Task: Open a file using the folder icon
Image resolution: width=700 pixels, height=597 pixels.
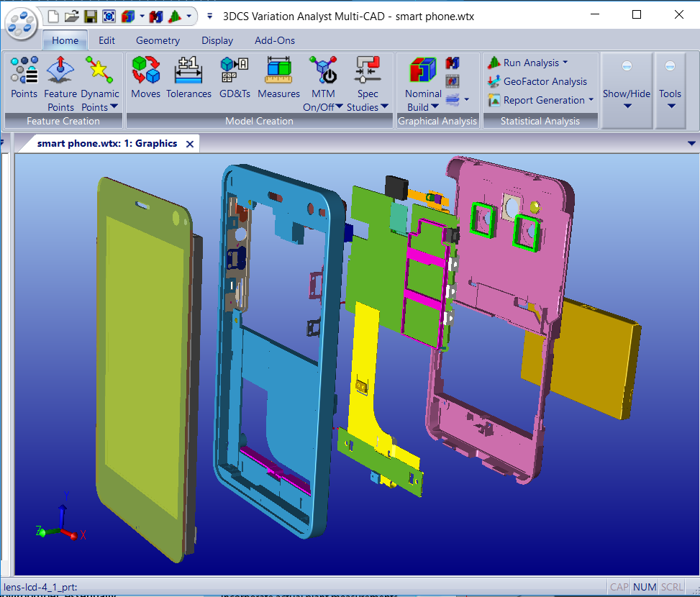Action: [72, 16]
